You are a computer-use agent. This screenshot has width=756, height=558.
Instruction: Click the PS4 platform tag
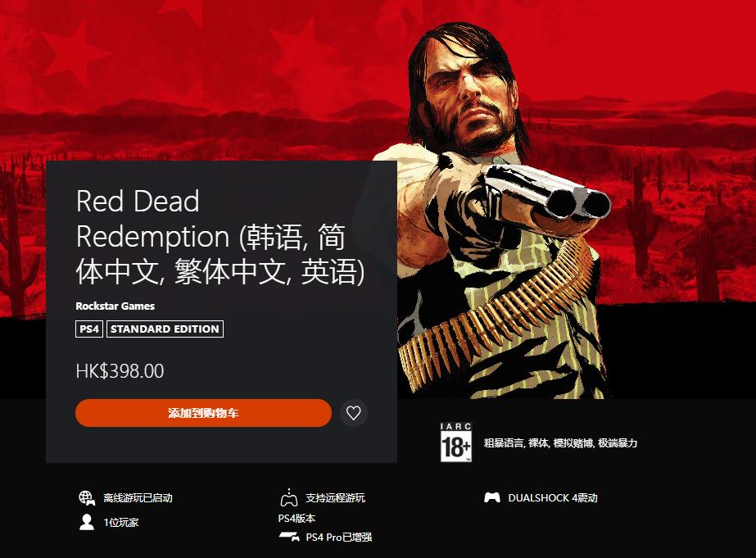(x=89, y=329)
